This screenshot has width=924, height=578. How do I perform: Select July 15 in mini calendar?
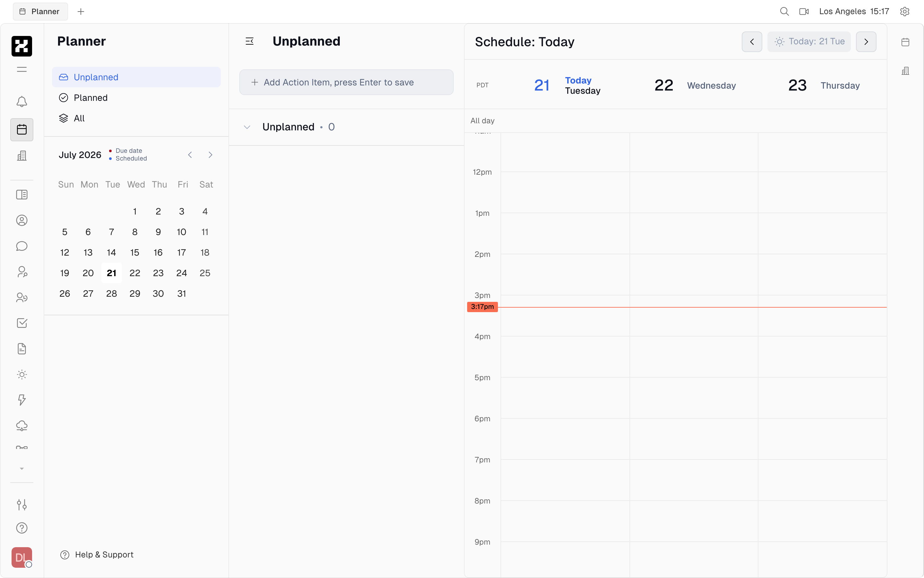135,253
